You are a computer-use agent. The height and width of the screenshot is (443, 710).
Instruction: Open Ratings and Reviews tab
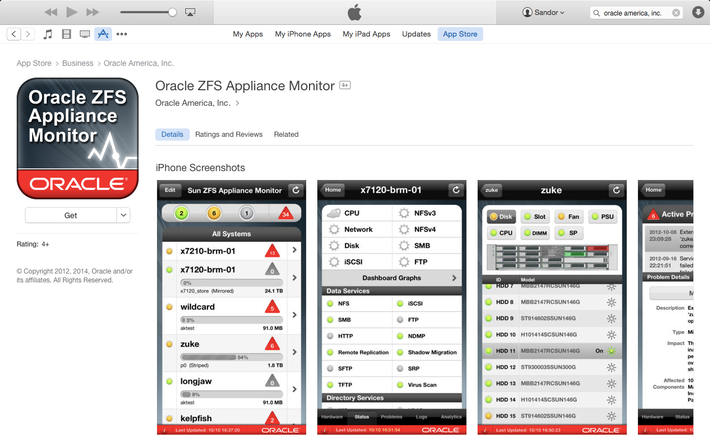[229, 135]
